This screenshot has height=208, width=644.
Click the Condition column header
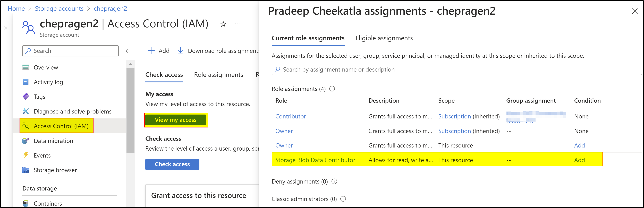tap(587, 100)
